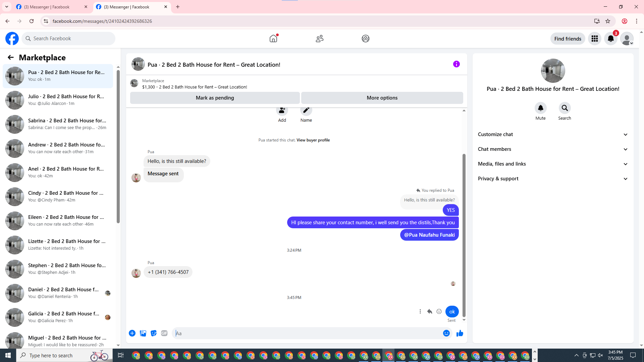Open the emoji picker in the message box
The image size is (644, 362).
(x=446, y=333)
